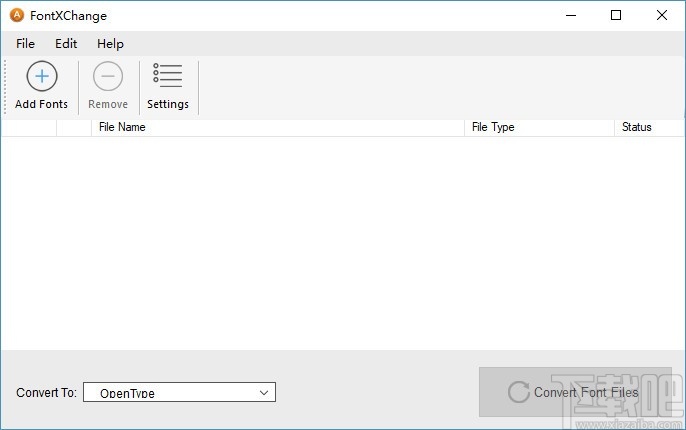Maximize the FontXChange window

(616, 15)
